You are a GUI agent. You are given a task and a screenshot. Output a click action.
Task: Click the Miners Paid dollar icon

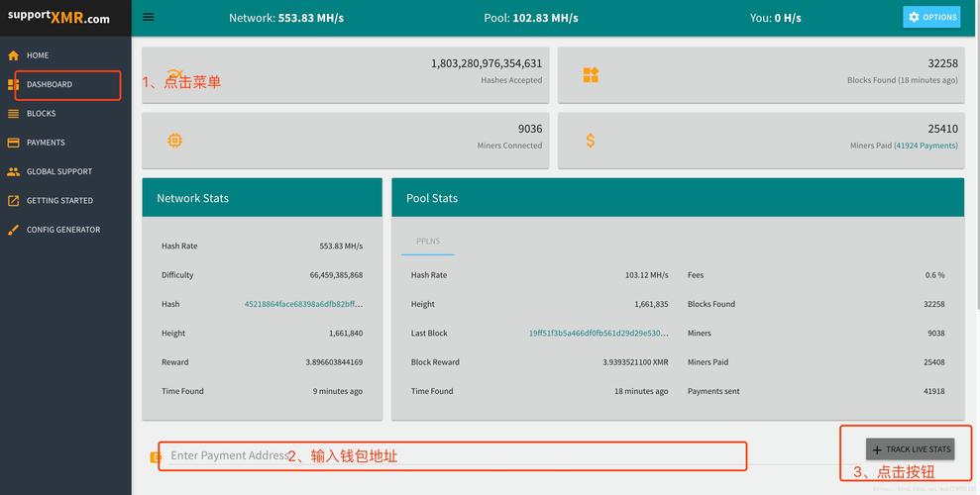(x=591, y=141)
